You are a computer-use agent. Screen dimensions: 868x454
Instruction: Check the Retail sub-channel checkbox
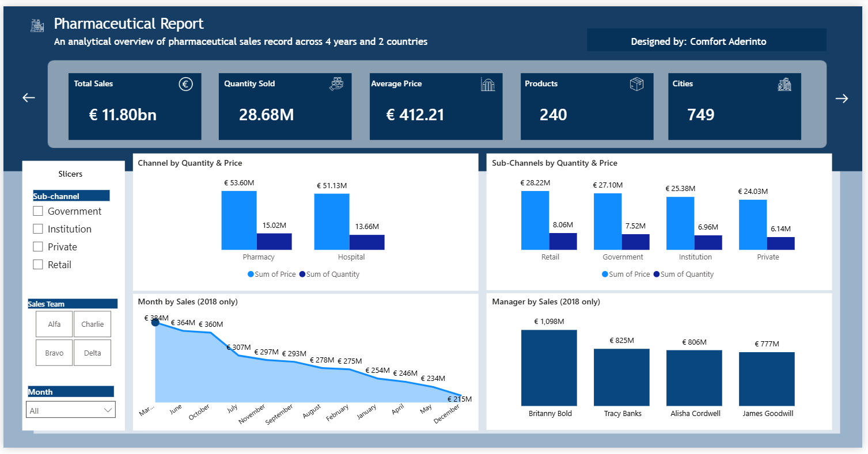pos(38,265)
